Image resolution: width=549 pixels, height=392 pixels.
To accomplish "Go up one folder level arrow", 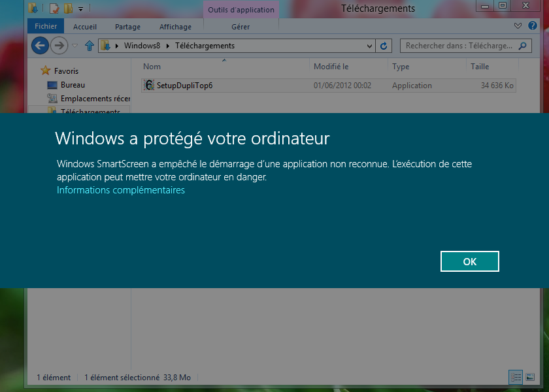I will click(90, 46).
